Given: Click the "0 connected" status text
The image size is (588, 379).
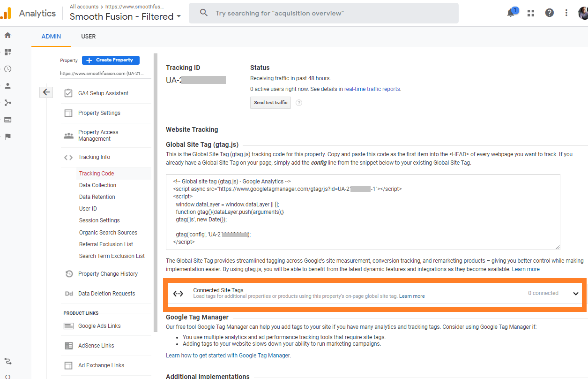Looking at the screenshot, I should pos(543,293).
